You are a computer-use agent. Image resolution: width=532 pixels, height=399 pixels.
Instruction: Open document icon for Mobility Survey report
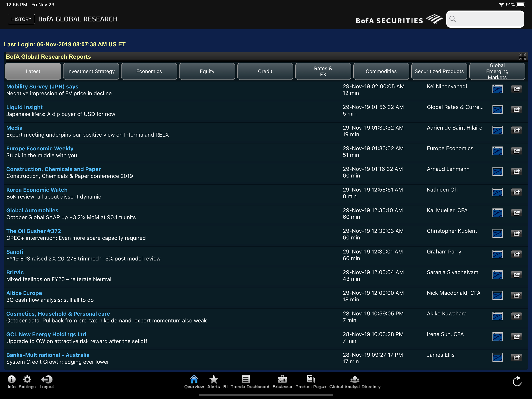pyautogui.click(x=497, y=89)
